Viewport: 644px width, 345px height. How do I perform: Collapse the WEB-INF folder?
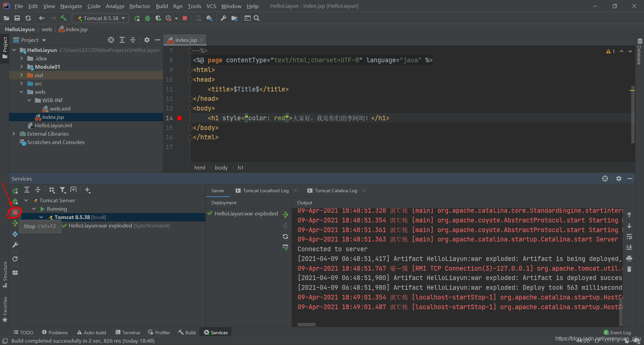(x=29, y=100)
